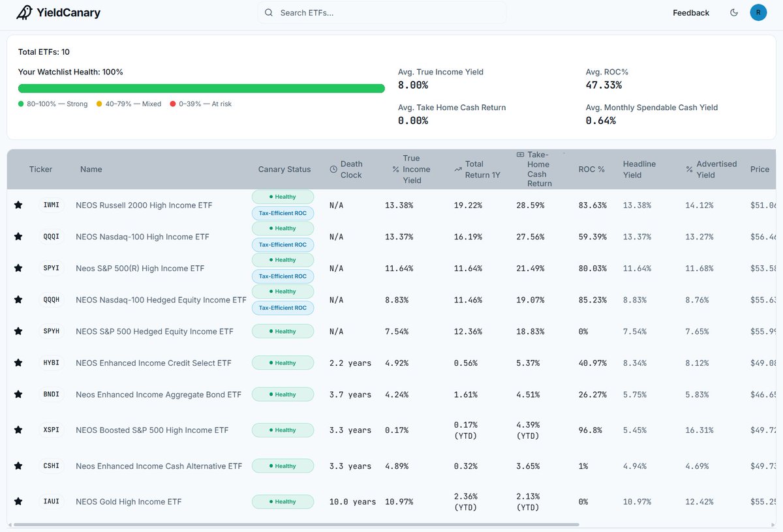Click IWMI's Tax-Efficient ROC badge
783x532 pixels.
click(283, 213)
